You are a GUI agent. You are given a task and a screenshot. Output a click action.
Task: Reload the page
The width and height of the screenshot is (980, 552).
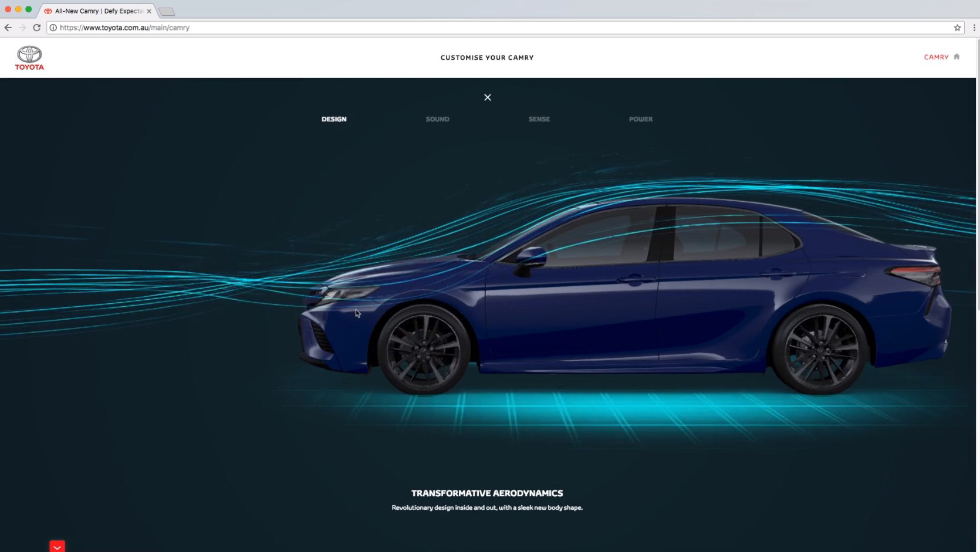(36, 28)
